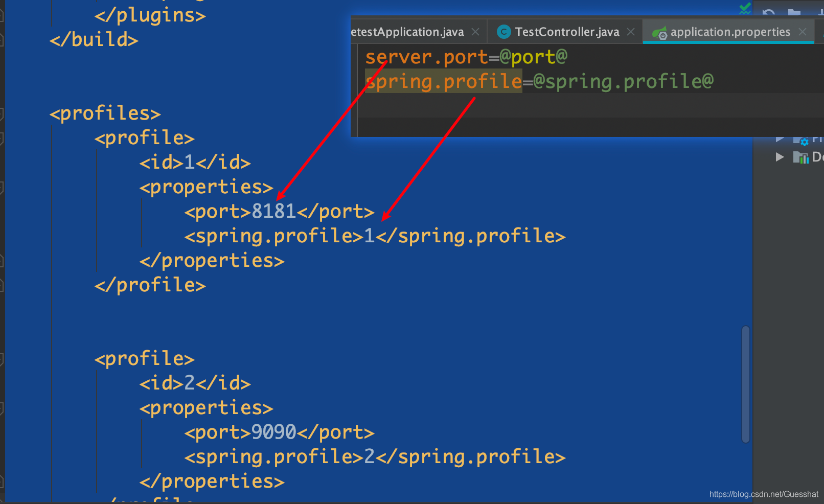The width and height of the screenshot is (824, 504).
Task: Click the <id>1</id> line
Action: point(195,162)
